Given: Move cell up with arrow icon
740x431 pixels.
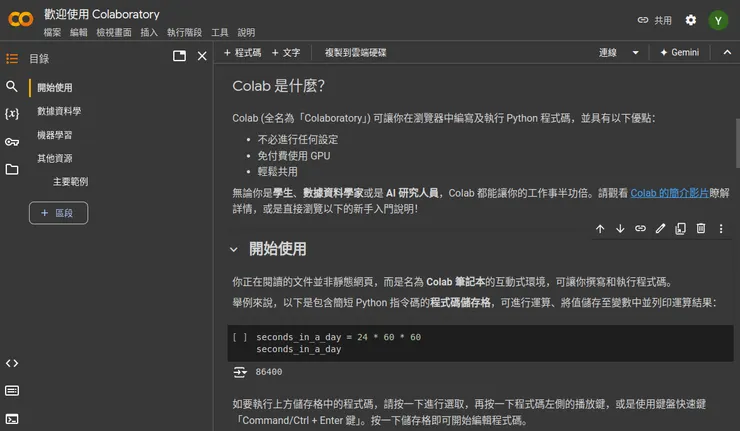Looking at the screenshot, I should pos(600,229).
